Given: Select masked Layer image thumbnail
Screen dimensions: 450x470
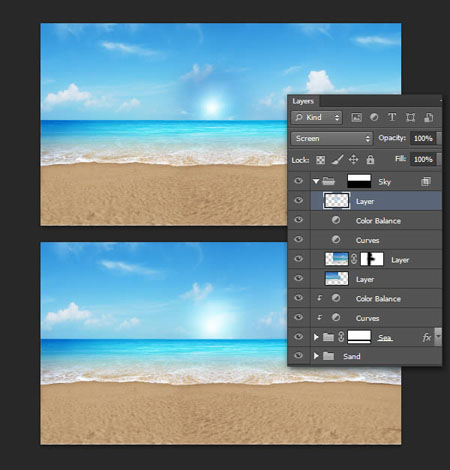Looking at the screenshot, I should (337, 259).
